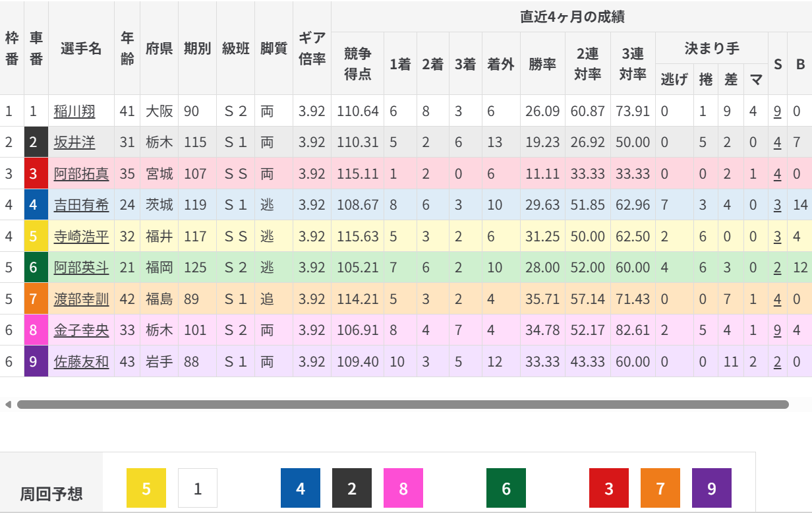Click the 坂井洋 racer name link

click(74, 142)
